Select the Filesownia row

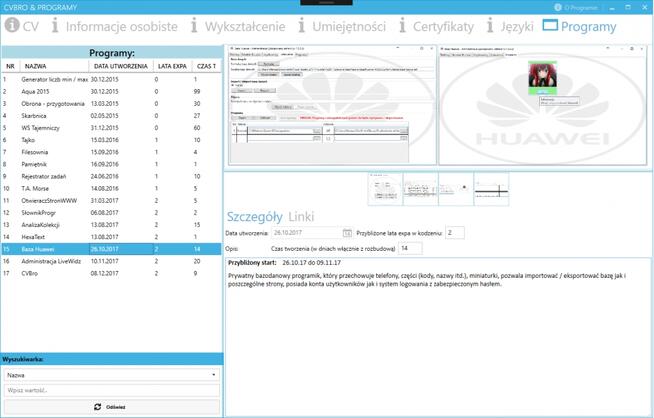pos(111,152)
